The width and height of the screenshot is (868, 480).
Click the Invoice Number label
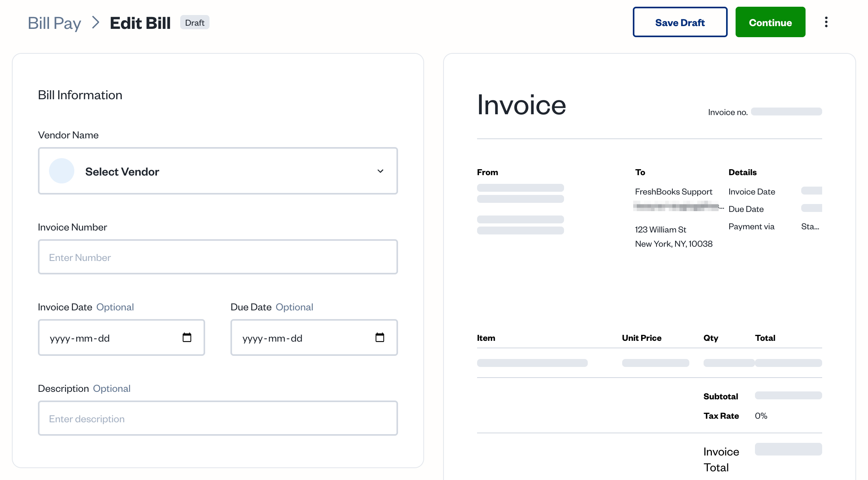pyautogui.click(x=72, y=227)
